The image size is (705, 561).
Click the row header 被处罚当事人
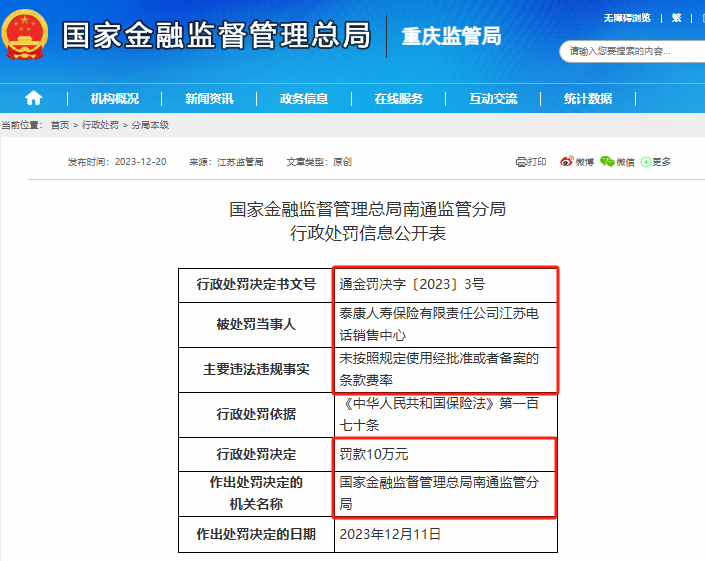pos(256,325)
